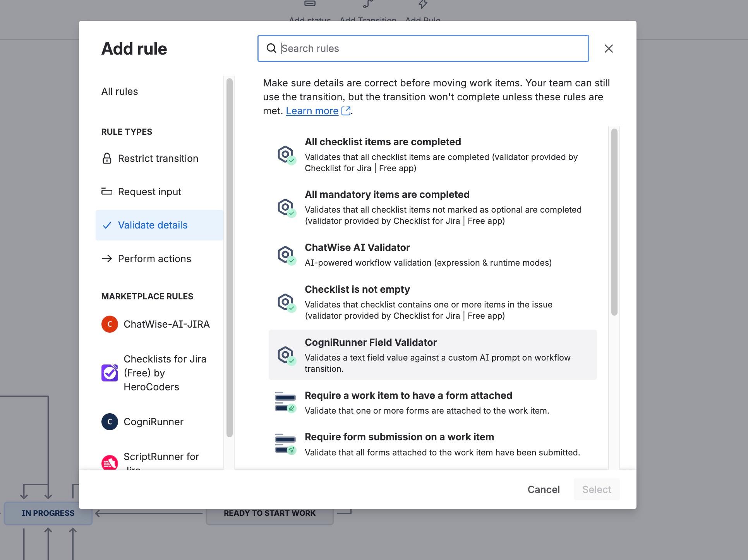Click the ScriptRunner for Jira icon

coord(110,462)
